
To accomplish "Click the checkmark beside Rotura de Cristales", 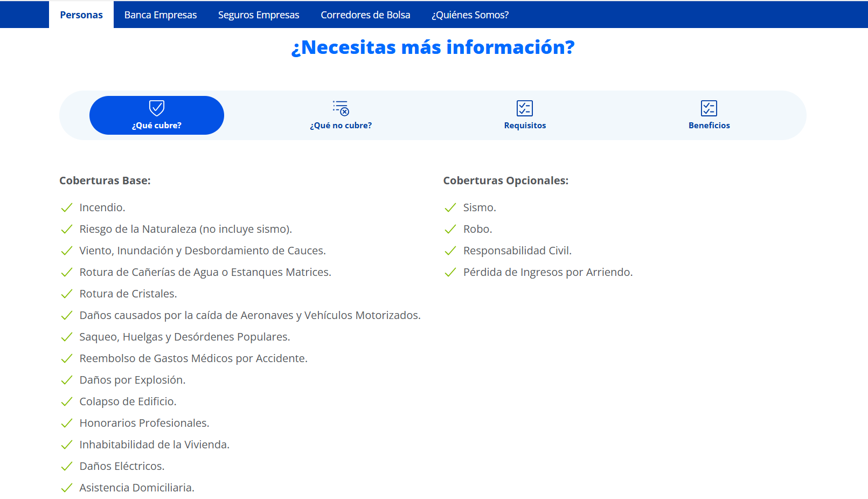I will [x=67, y=294].
